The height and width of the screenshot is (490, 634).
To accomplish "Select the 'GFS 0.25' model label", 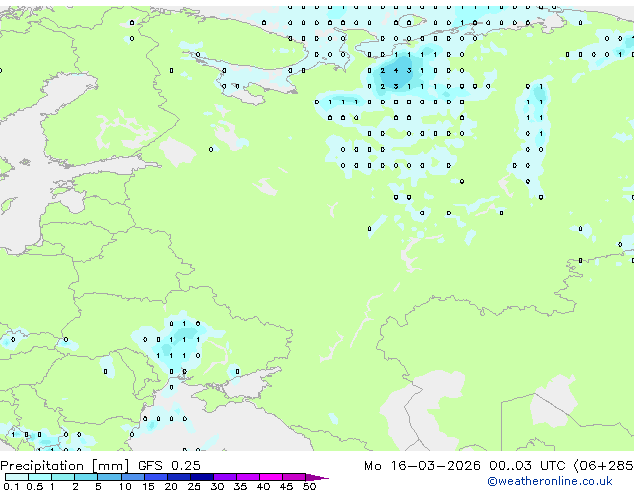I will tap(169, 466).
